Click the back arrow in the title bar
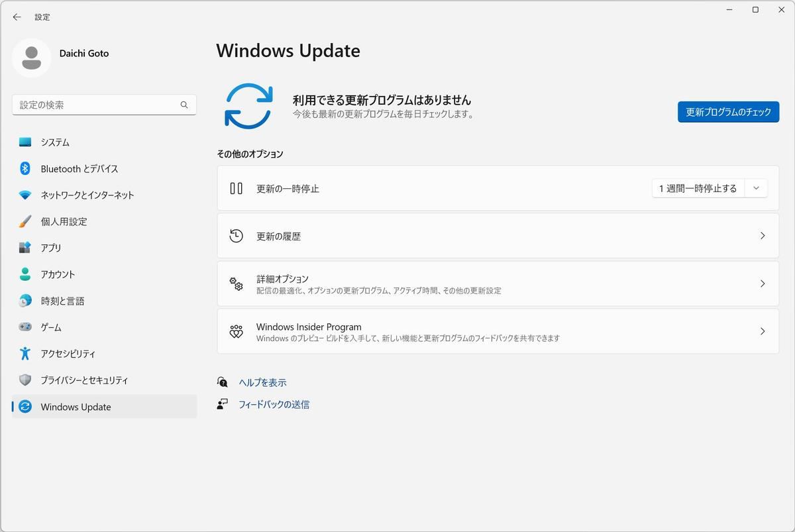Viewport: 795px width, 532px height. [17, 17]
